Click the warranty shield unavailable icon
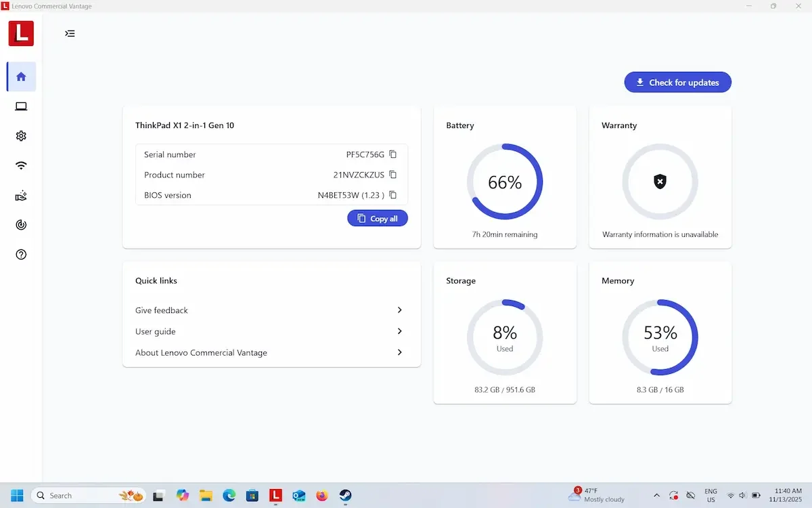This screenshot has height=508, width=812. 660,182
